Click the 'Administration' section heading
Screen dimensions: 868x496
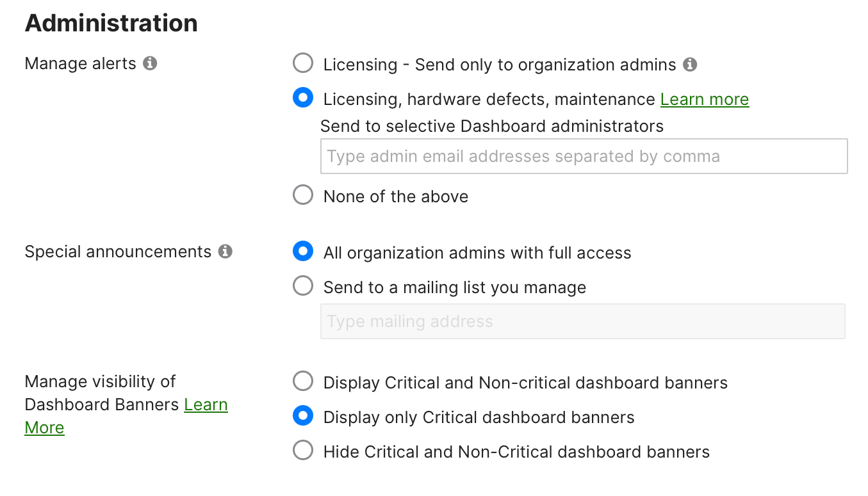coord(111,23)
